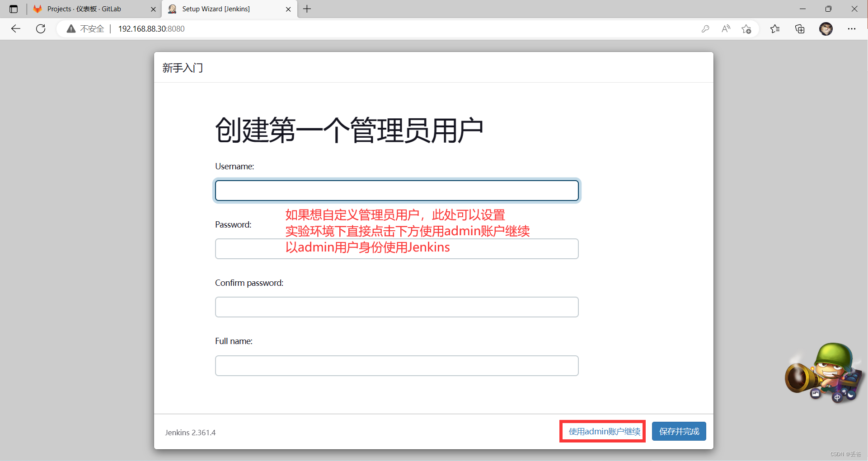This screenshot has height=461, width=868.
Task: Click the browser back arrow
Action: [x=16, y=29]
